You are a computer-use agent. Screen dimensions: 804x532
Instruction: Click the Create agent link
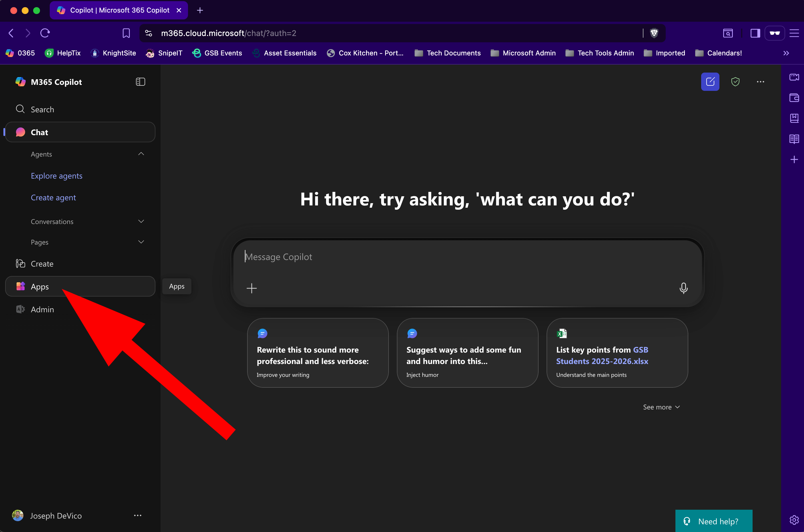[x=53, y=197]
